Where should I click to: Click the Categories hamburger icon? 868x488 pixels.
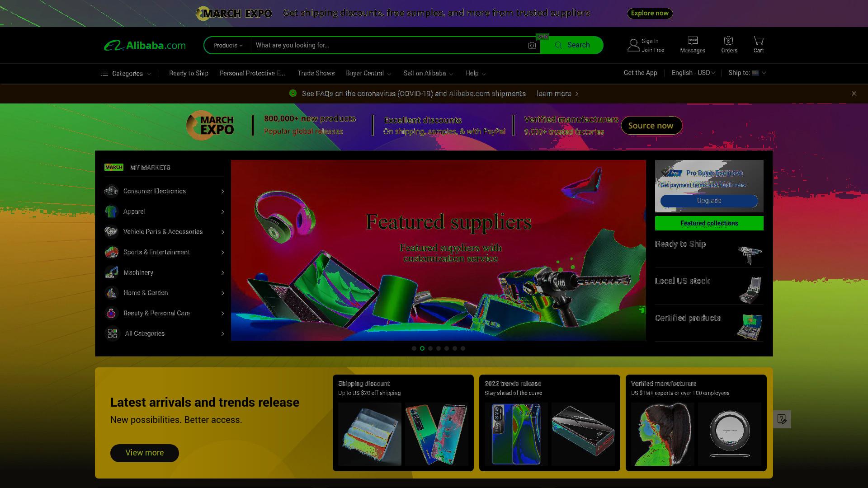[104, 74]
